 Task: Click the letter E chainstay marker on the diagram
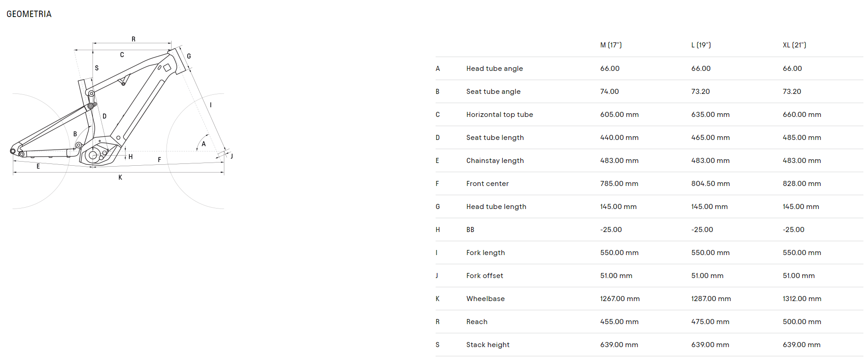(38, 166)
